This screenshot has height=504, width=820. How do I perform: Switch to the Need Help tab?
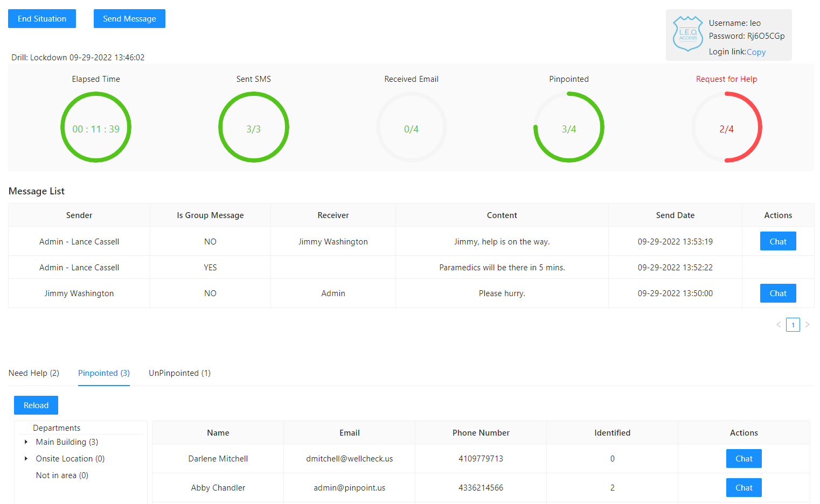[33, 373]
